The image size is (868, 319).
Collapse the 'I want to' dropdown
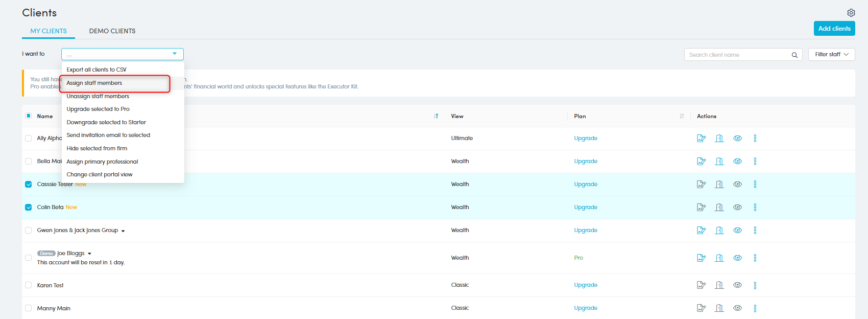tap(174, 54)
